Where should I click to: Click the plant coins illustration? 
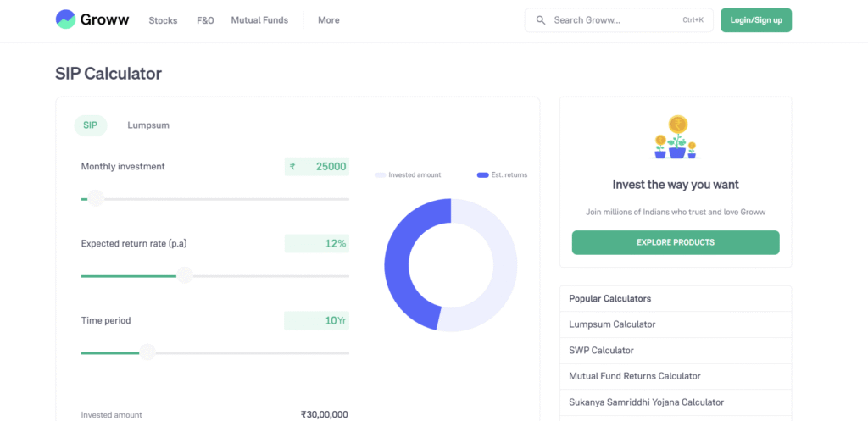tap(676, 138)
